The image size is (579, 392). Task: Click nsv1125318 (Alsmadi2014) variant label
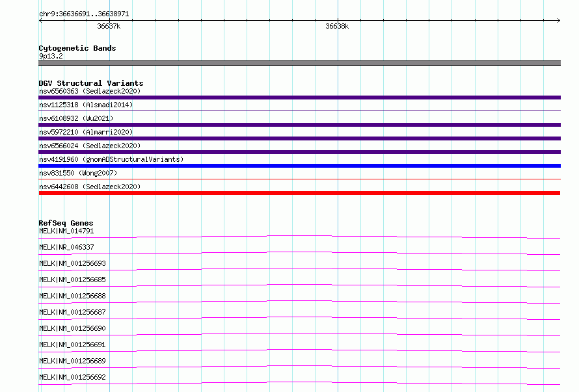(x=86, y=105)
